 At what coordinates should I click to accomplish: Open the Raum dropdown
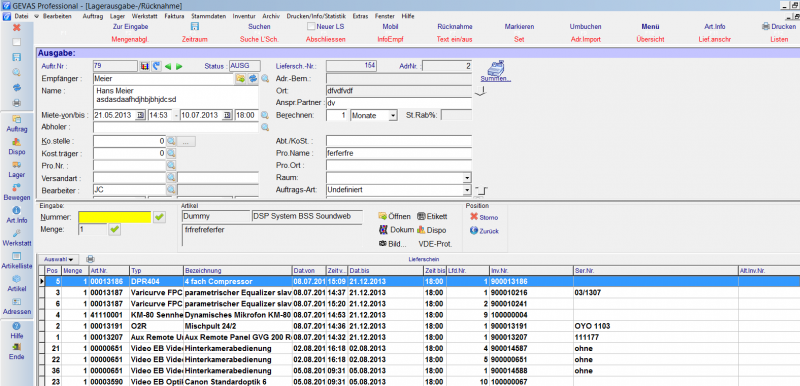(x=467, y=177)
